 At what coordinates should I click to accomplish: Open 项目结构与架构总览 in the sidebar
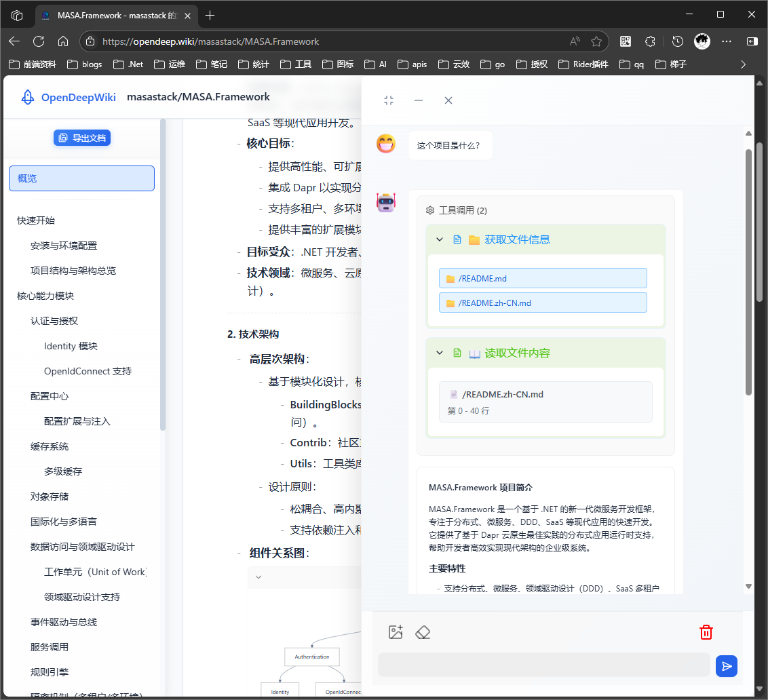[x=73, y=271]
